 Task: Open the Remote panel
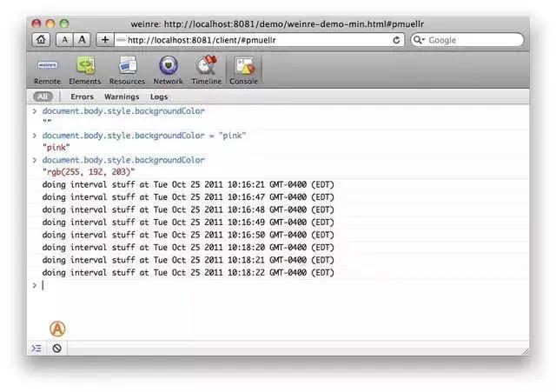[x=47, y=71]
